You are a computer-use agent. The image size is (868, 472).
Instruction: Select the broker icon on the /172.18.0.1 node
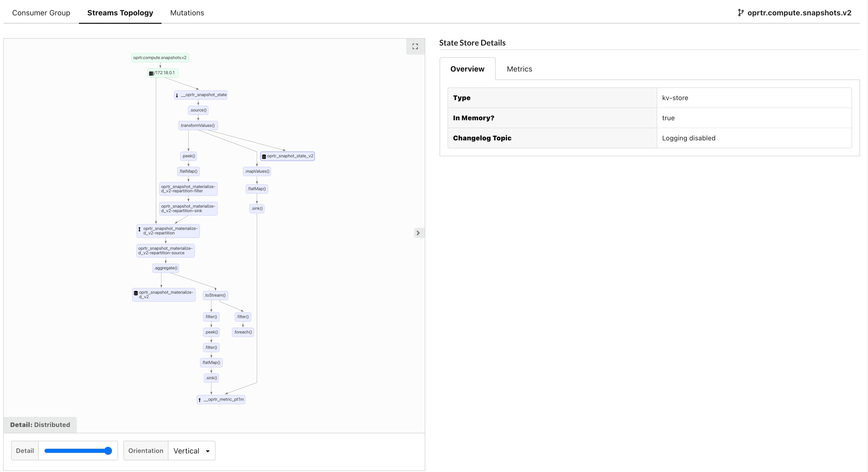(151, 73)
